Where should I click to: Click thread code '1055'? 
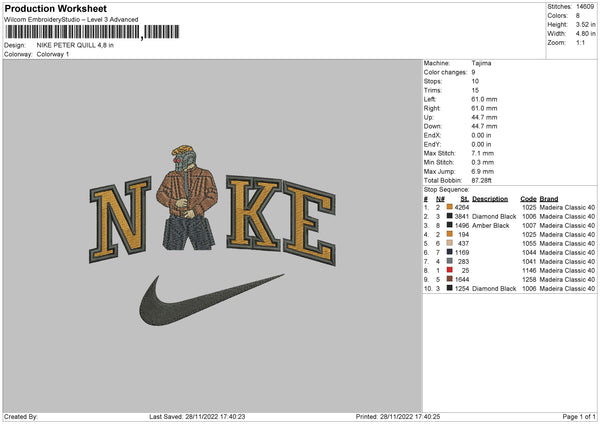529,243
